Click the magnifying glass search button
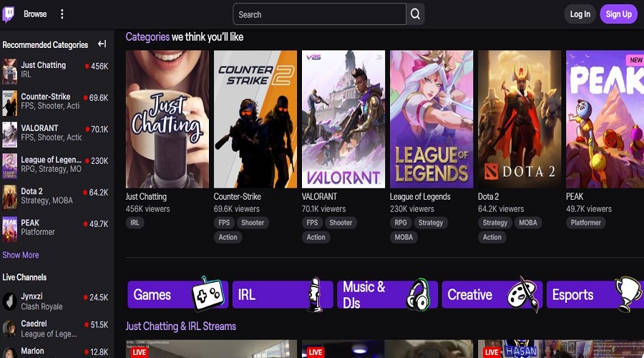 click(415, 14)
